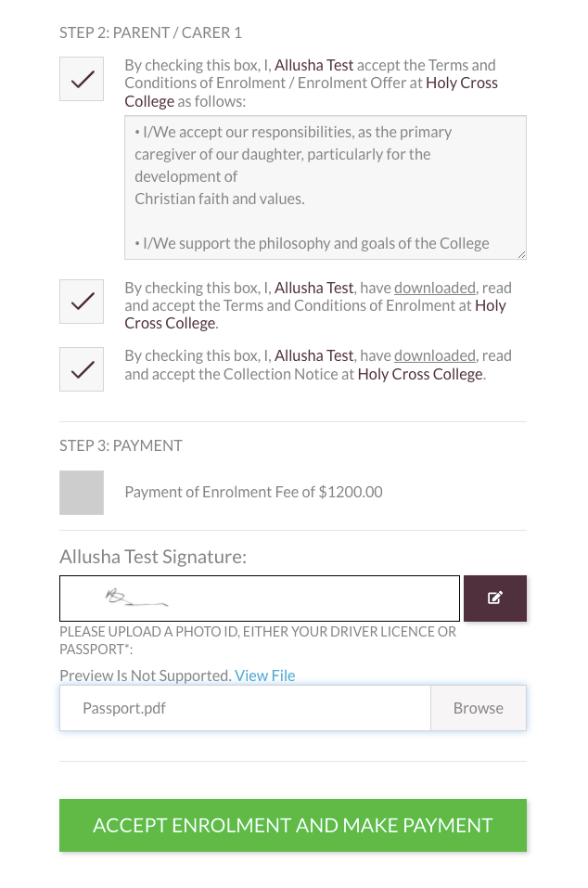Toggle the Enrolment Offer acceptance checkbox
Viewport: 588px width, 888px height.
pos(82,79)
